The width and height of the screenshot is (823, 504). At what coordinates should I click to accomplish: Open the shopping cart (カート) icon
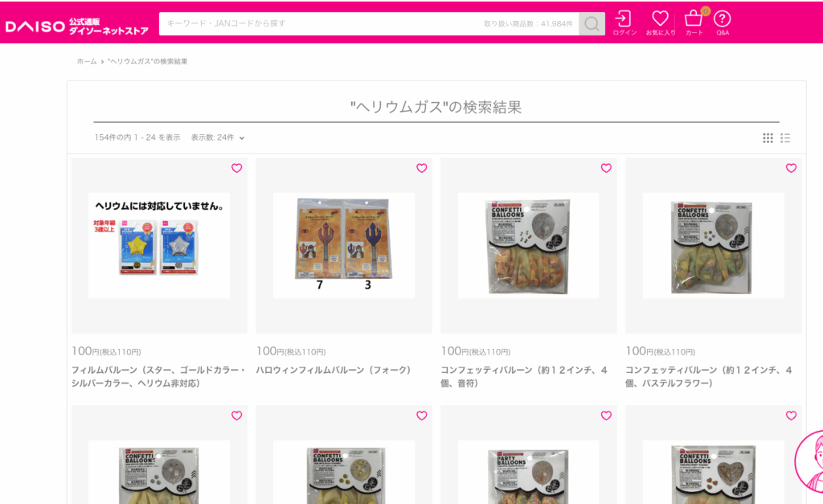pyautogui.click(x=694, y=23)
